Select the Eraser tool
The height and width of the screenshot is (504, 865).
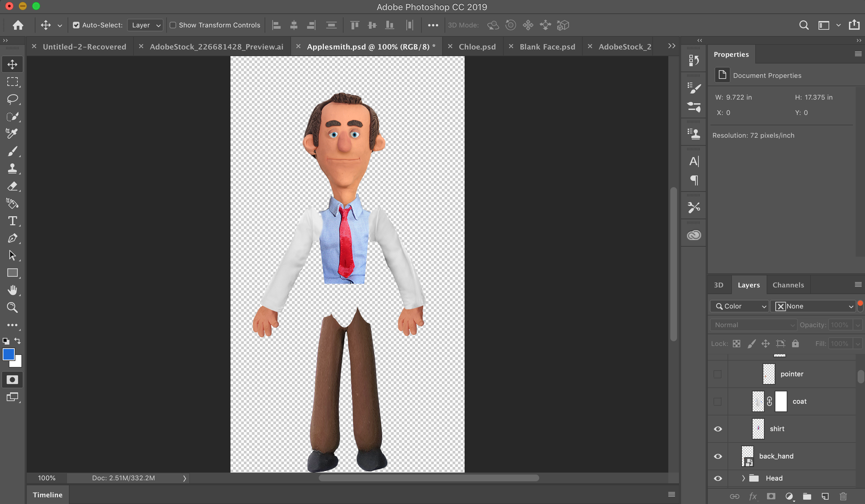[12, 186]
